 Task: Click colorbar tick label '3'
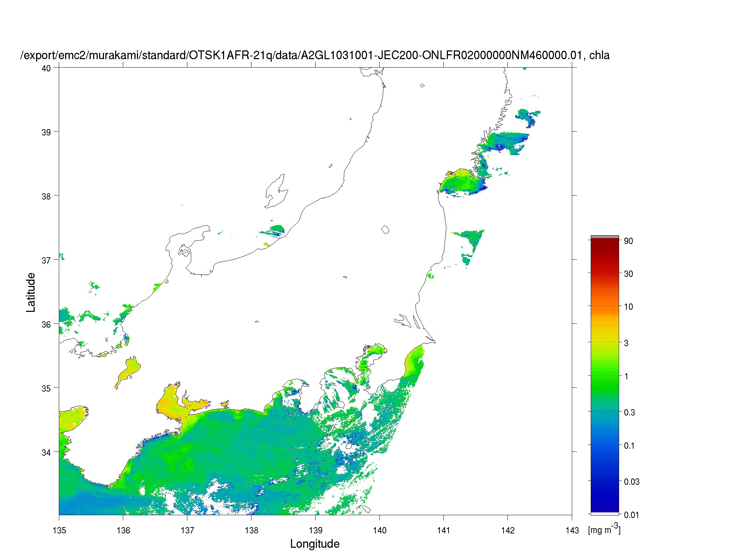point(626,343)
